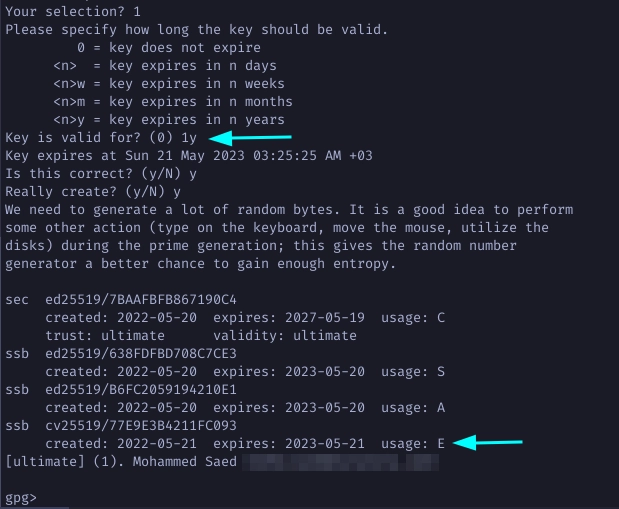Click the "usage: S" label
This screenshot has height=509, width=619.
click(410, 371)
